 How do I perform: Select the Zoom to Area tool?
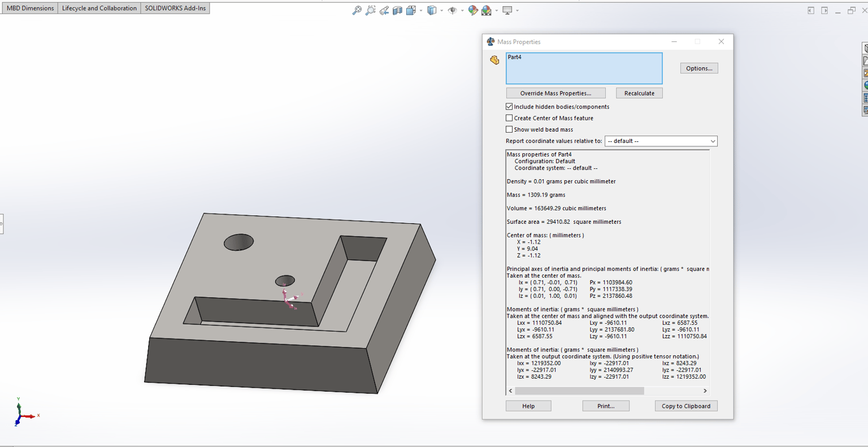[x=370, y=10]
